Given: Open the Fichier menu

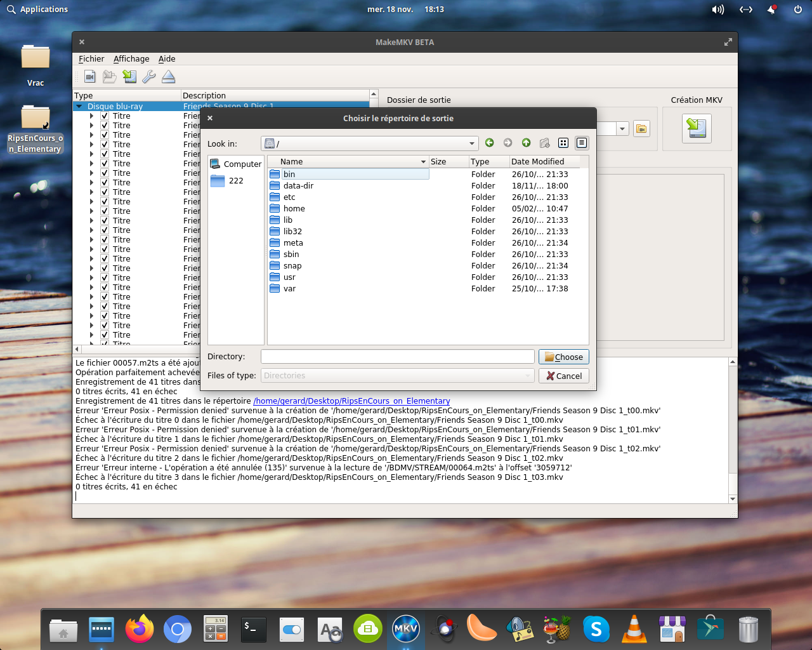Looking at the screenshot, I should (91, 59).
